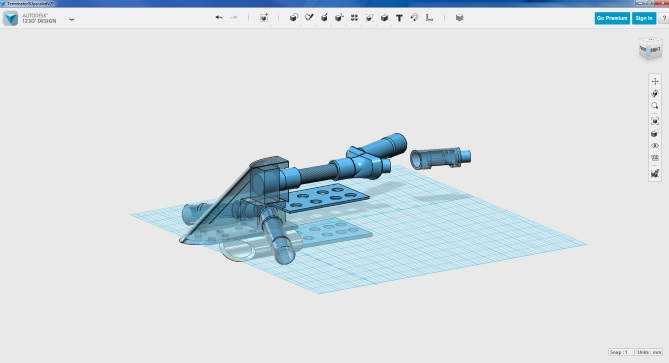Toggle snapping icon at navigation bar bottom
Viewport: 669px width, 363px height.
tap(655, 173)
